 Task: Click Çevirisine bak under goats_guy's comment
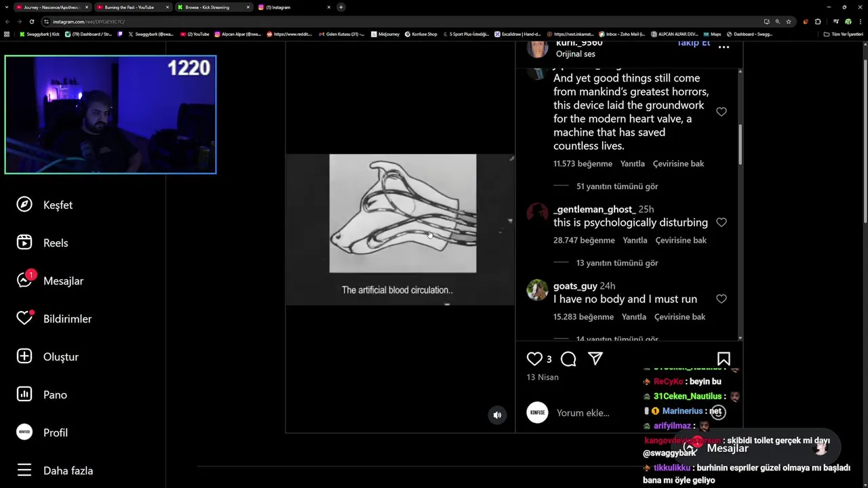(679, 317)
